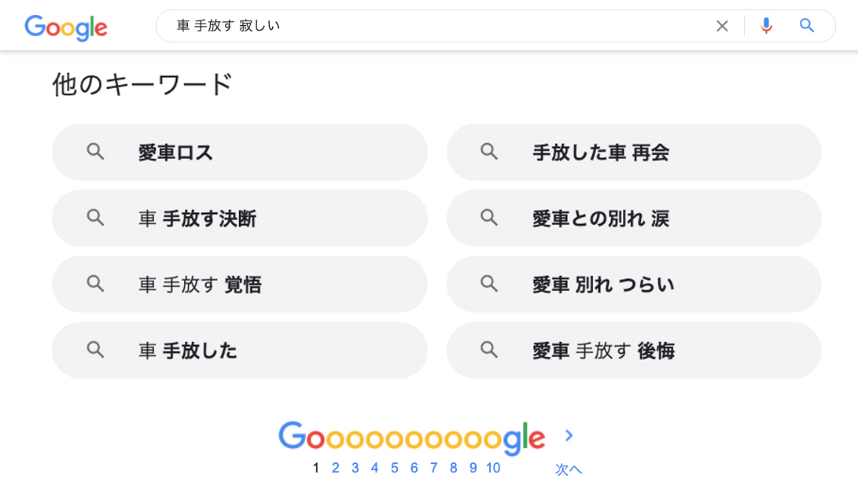Open results page 10
The height and width of the screenshot is (504, 858).
(493, 469)
